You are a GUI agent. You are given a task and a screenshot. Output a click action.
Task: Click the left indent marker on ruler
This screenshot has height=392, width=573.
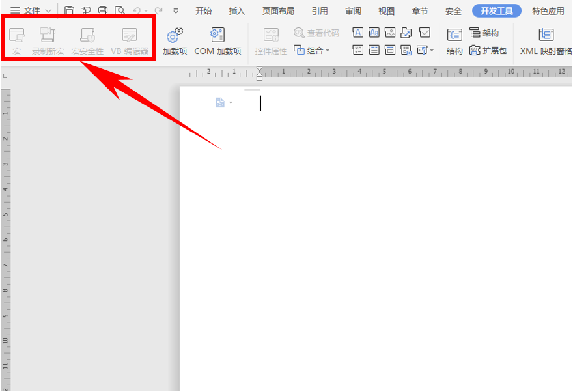(259, 77)
